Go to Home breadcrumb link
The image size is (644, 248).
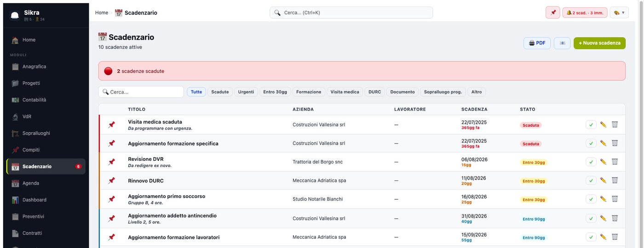[102, 13]
